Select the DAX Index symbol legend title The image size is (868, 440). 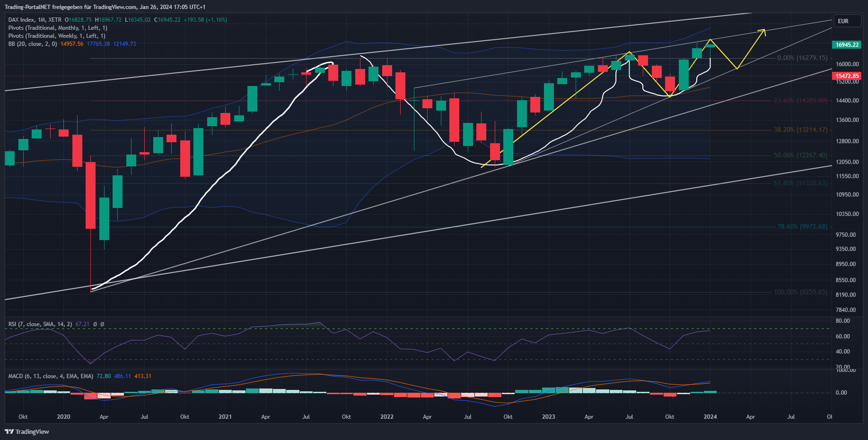(35, 20)
